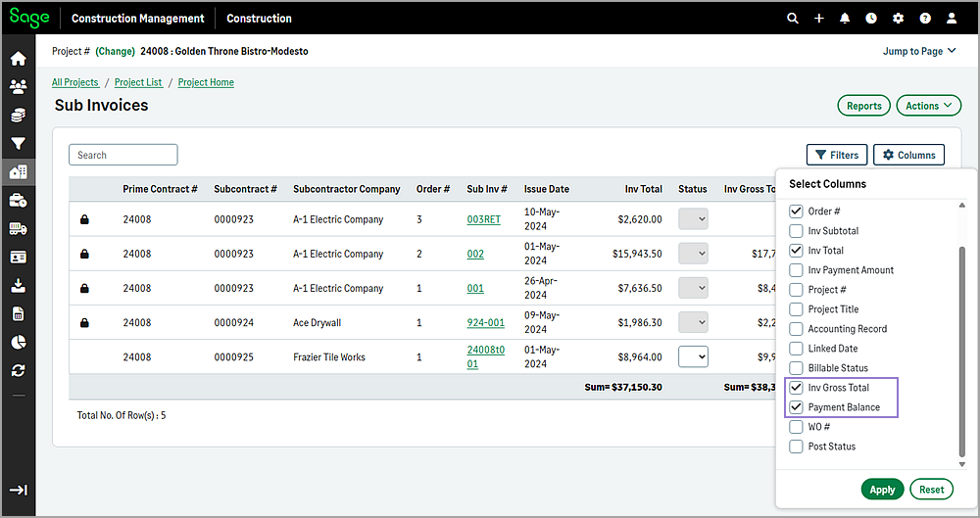Open the contacts people icon in sidebar
This screenshot has height=518, width=980.
click(x=18, y=87)
